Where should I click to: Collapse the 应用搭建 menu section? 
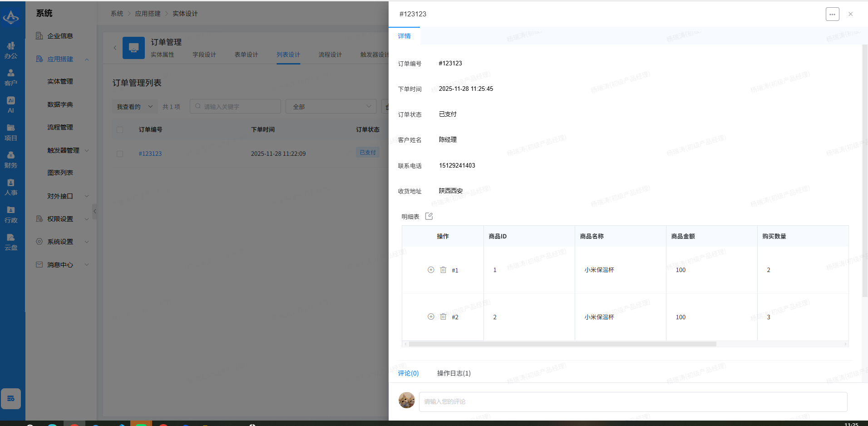(86, 59)
